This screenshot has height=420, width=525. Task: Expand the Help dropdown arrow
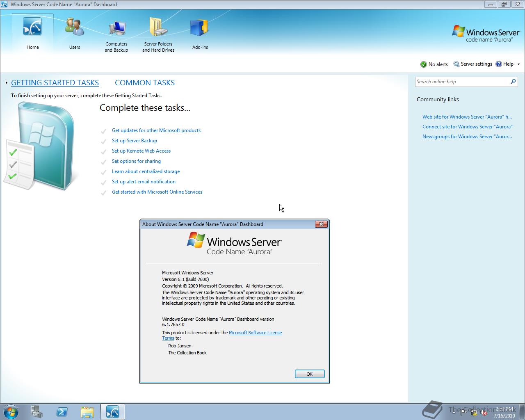[518, 64]
